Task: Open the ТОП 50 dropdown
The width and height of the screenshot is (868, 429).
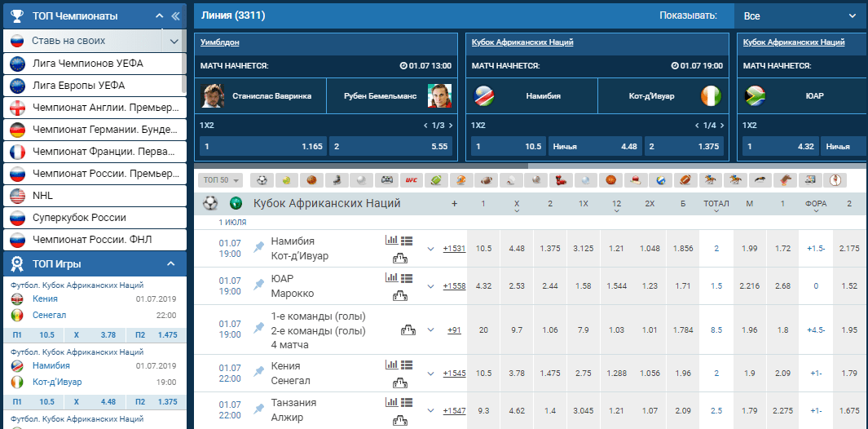Action: pos(221,180)
